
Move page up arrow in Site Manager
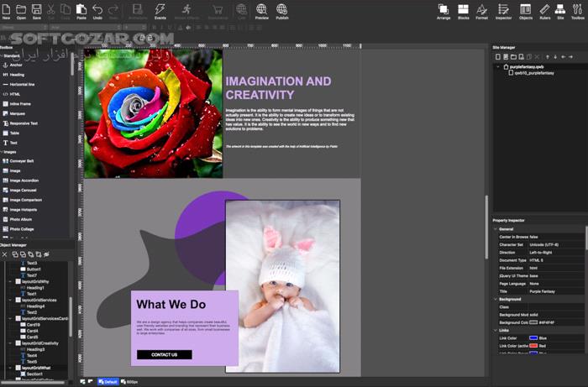coord(548,57)
